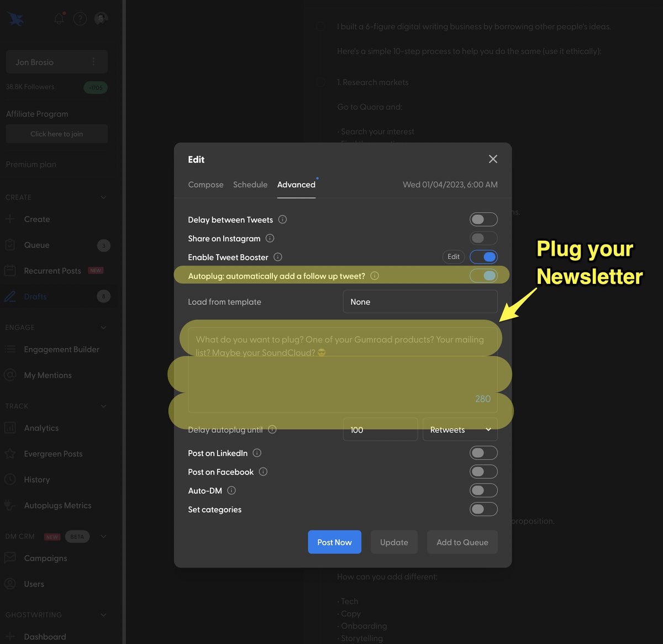This screenshot has width=663, height=644.
Task: Collapse the ENGAGE sidebar section
Action: (x=103, y=328)
